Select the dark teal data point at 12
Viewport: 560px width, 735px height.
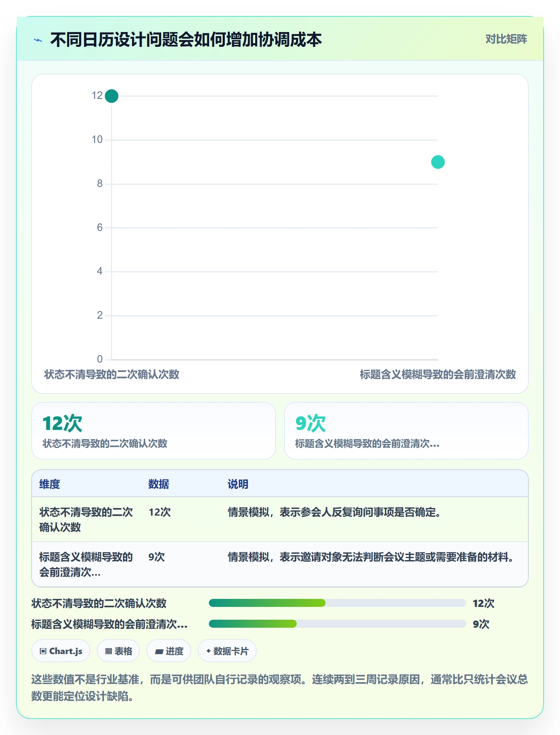[x=112, y=96]
